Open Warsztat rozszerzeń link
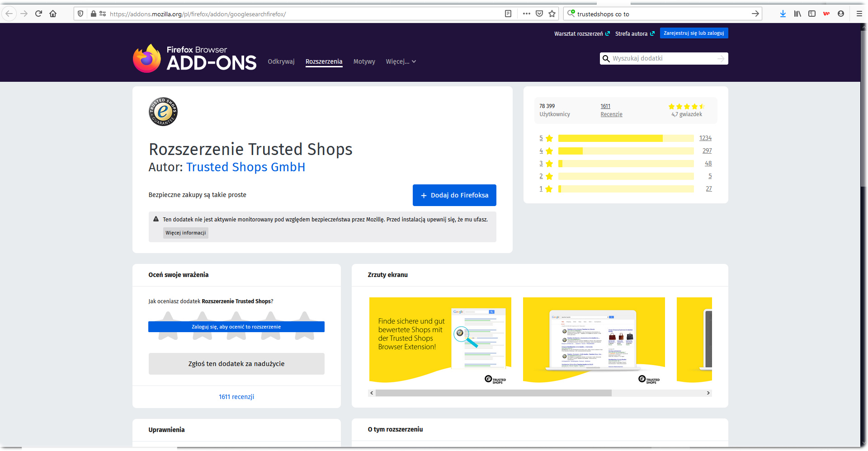The image size is (868, 451). [x=582, y=33]
